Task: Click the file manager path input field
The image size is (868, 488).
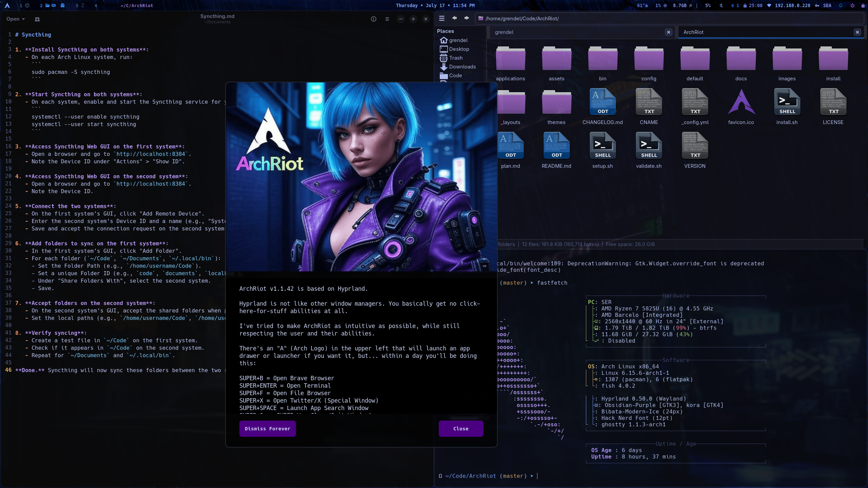Action: (670, 18)
